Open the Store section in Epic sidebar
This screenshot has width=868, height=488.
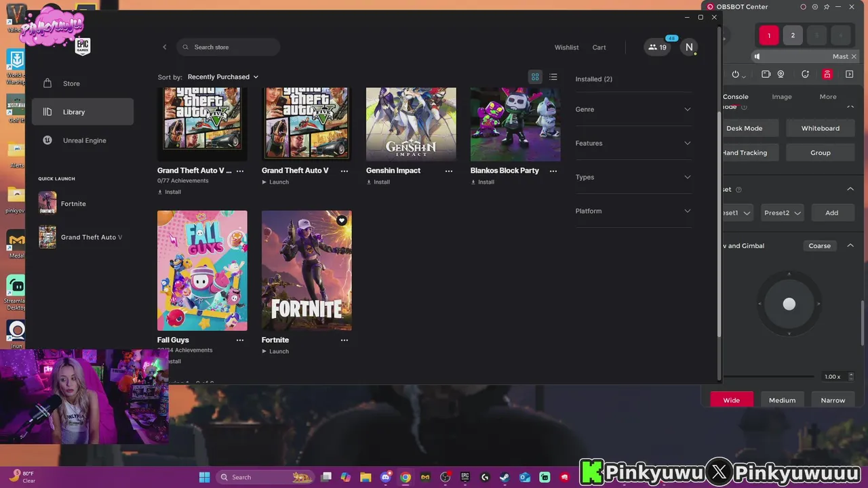click(83, 83)
